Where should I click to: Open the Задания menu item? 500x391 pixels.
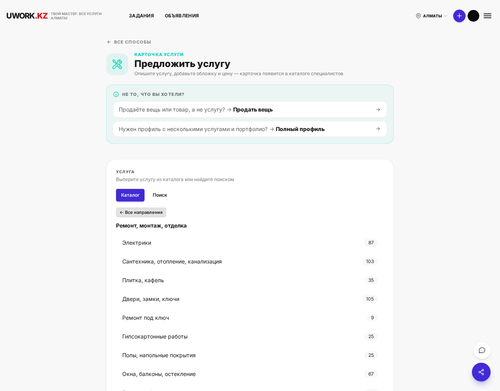(141, 16)
